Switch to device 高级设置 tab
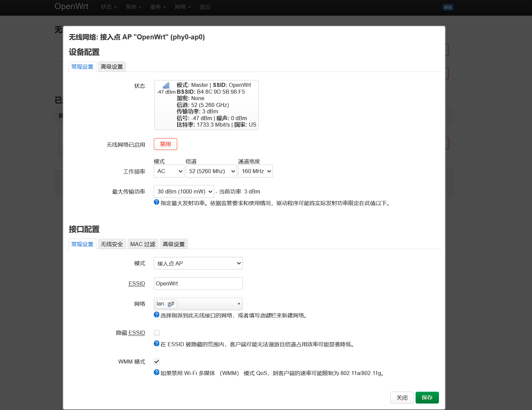 coord(112,67)
